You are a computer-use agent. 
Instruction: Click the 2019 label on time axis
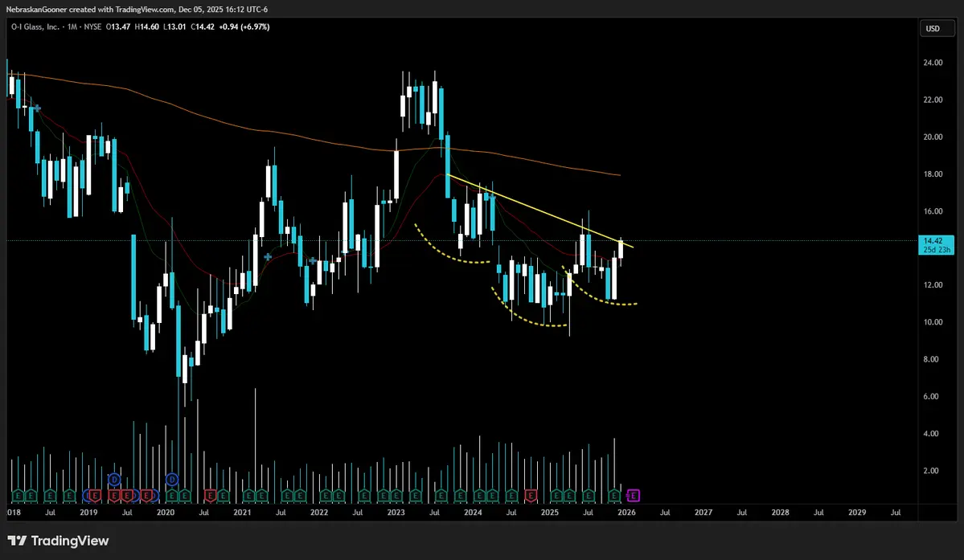(x=88, y=512)
